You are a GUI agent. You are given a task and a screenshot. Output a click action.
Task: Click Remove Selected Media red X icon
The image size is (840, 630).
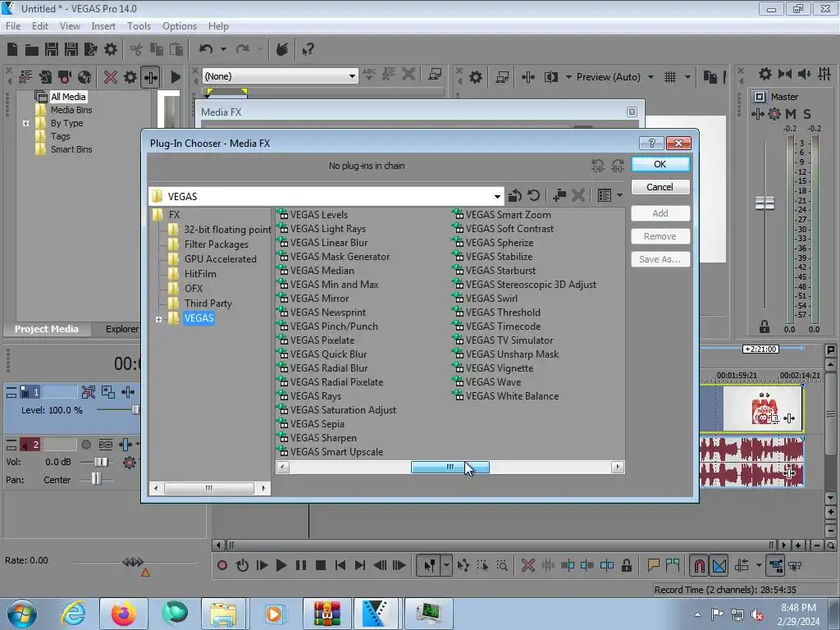[111, 76]
